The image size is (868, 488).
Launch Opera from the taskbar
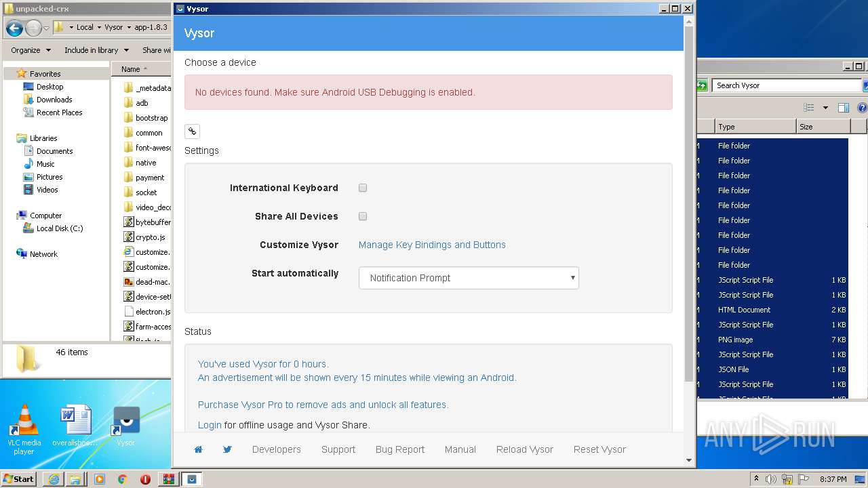coord(145,479)
